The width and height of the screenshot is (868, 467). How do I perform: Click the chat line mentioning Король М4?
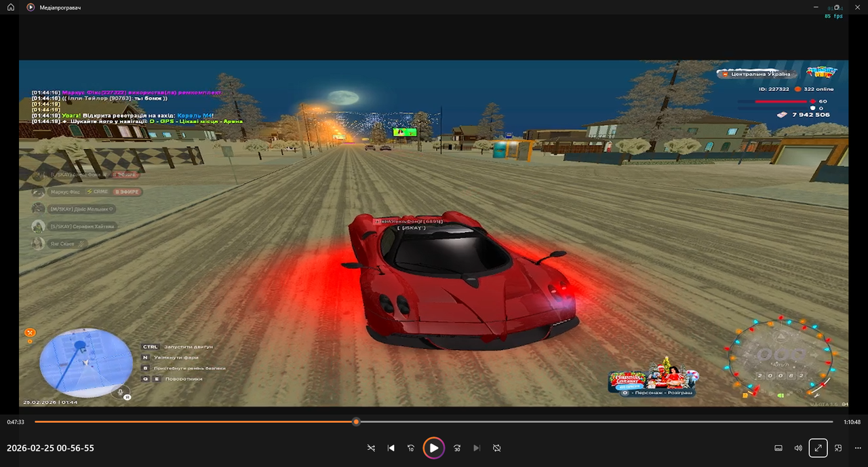(122, 115)
